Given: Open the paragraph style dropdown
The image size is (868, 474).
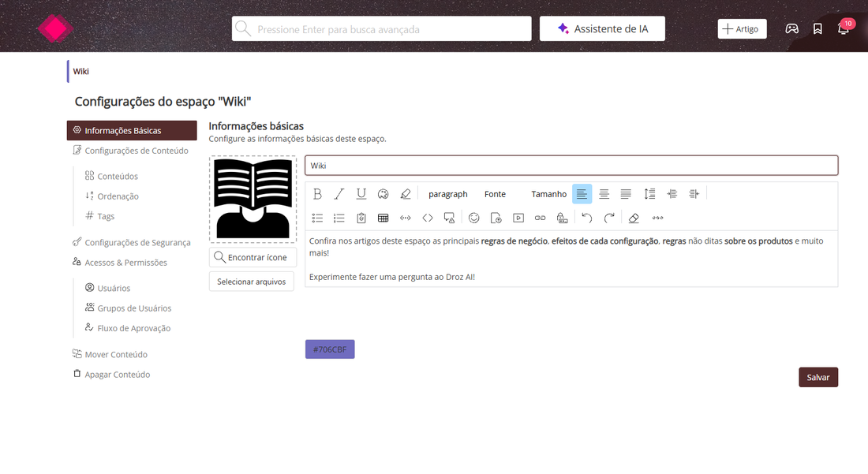Looking at the screenshot, I should click(448, 194).
